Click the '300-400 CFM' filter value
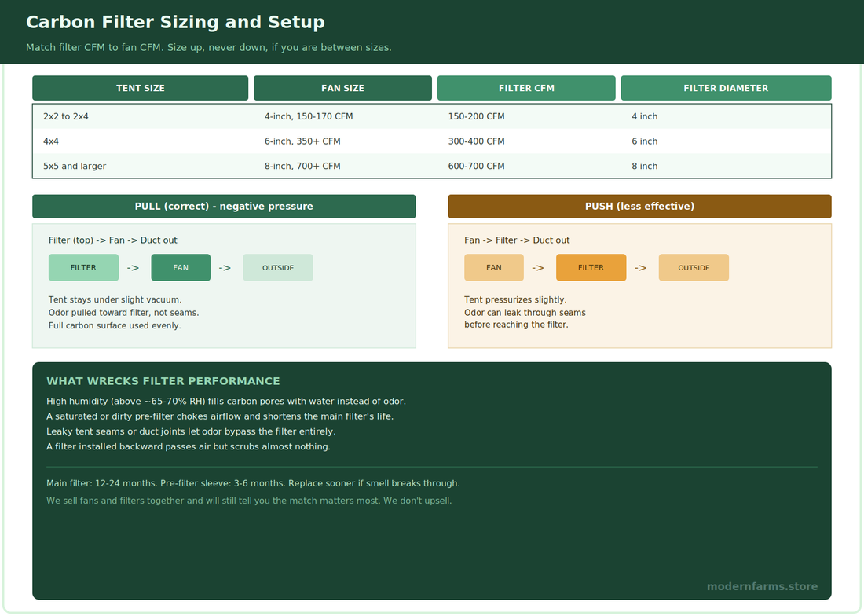Screen dimensions: 864x616 [476, 141]
